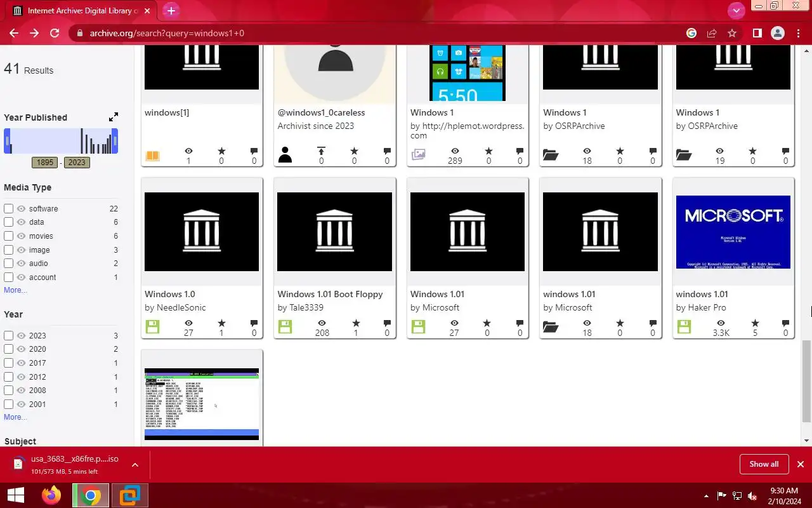Open the @windows1_0careless account link
The image size is (812, 508).
pos(321,112)
